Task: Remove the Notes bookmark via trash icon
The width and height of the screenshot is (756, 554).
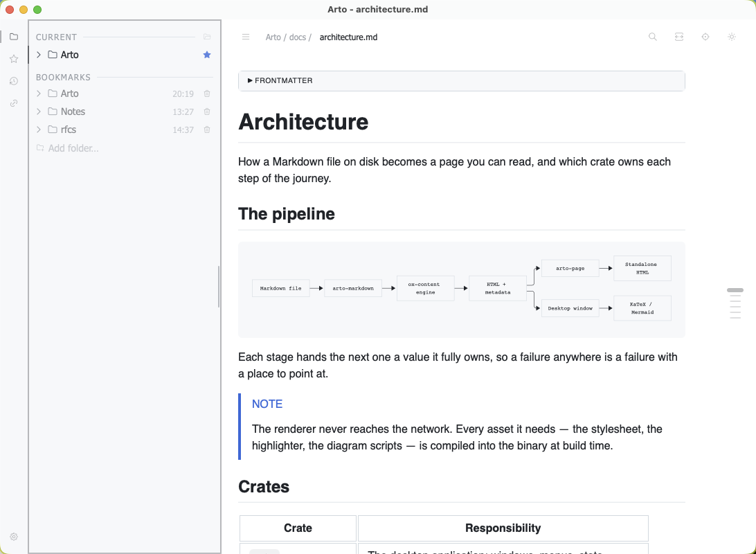Action: 207,111
